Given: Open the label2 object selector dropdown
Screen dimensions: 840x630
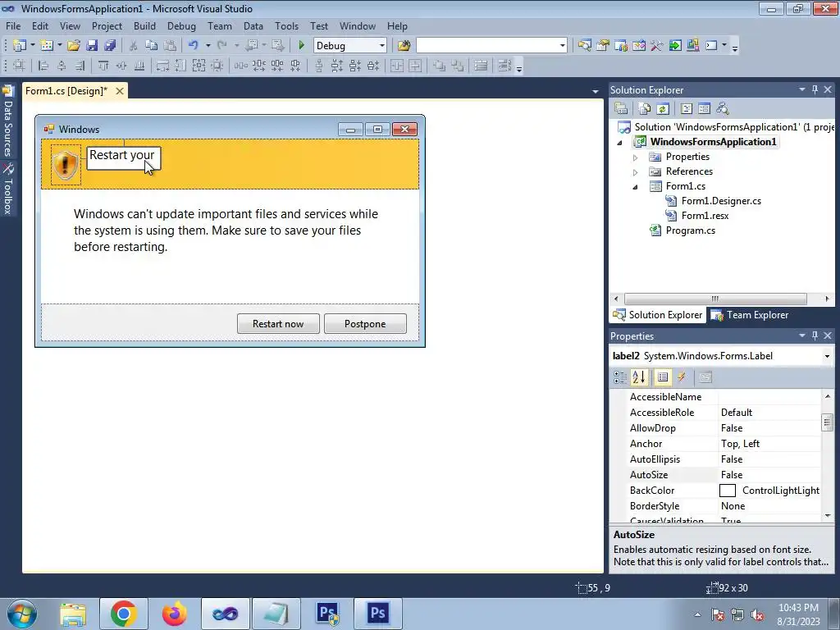Looking at the screenshot, I should [827, 356].
